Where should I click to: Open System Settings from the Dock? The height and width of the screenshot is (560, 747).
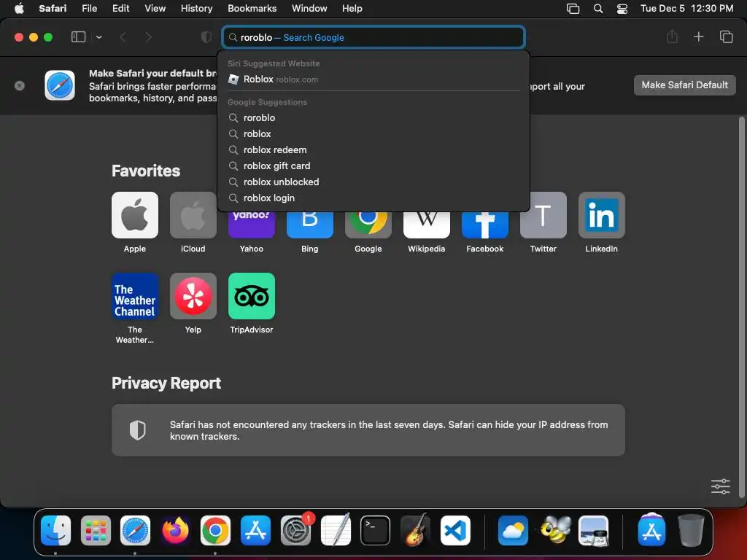tap(295, 530)
